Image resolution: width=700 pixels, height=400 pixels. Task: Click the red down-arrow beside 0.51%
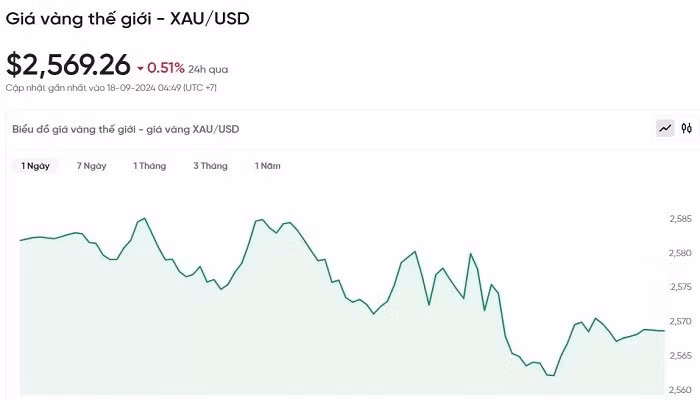pos(141,69)
